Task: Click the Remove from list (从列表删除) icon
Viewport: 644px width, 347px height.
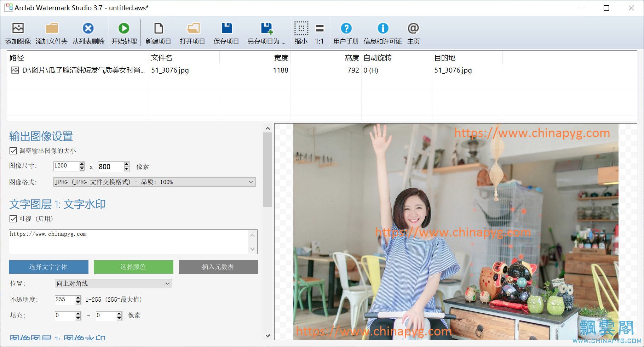Action: (88, 28)
